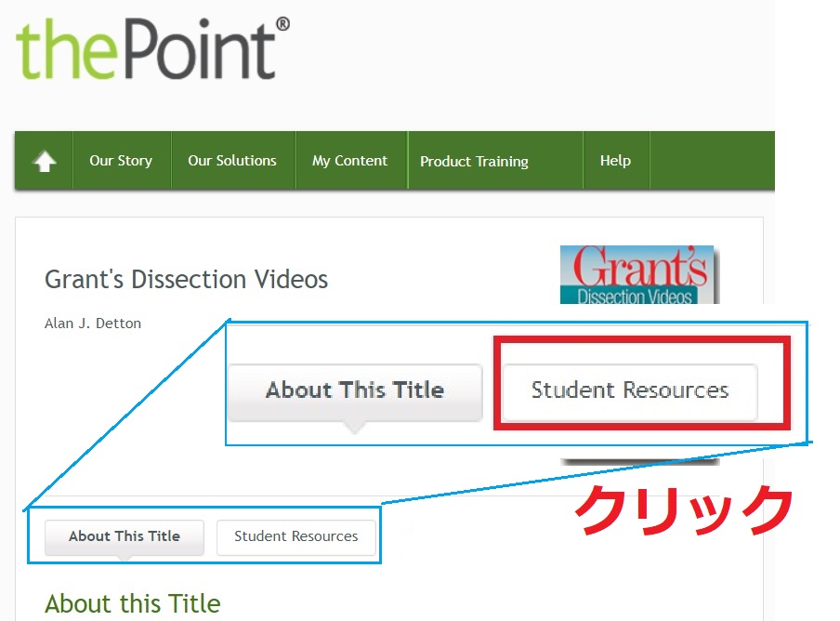Switch to the small Student Resources tab
Viewport: 840px width, 621px height.
296,536
